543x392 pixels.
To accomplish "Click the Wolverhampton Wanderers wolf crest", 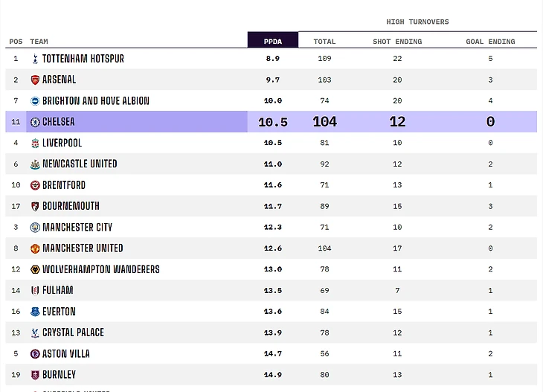I will pos(35,269).
